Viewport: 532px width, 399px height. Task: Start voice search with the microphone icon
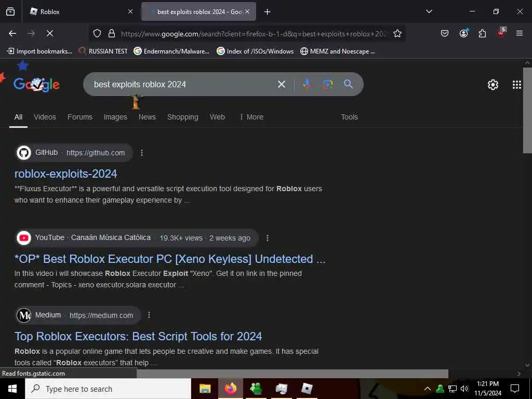(307, 84)
